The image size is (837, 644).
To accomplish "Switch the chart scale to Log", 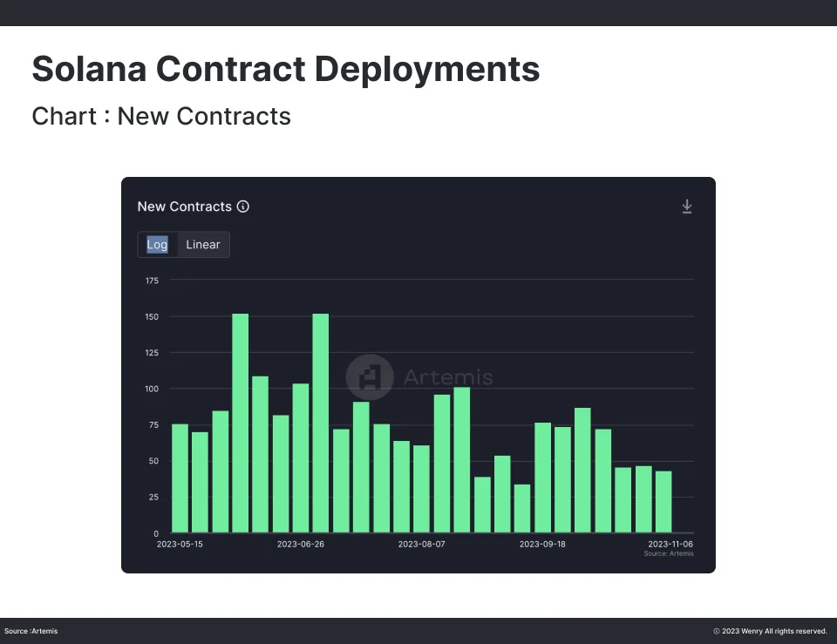I will coord(157,245).
